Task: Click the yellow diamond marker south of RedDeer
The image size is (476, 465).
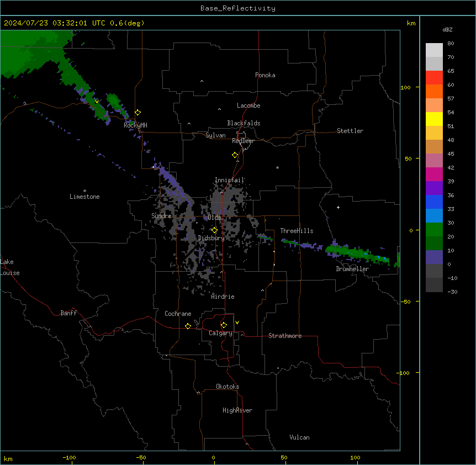Action: pos(235,155)
